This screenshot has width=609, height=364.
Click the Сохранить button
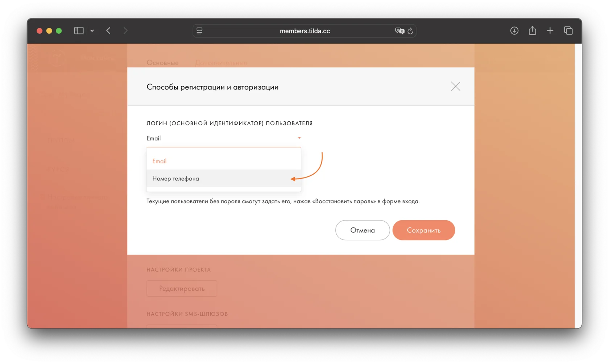[423, 230]
